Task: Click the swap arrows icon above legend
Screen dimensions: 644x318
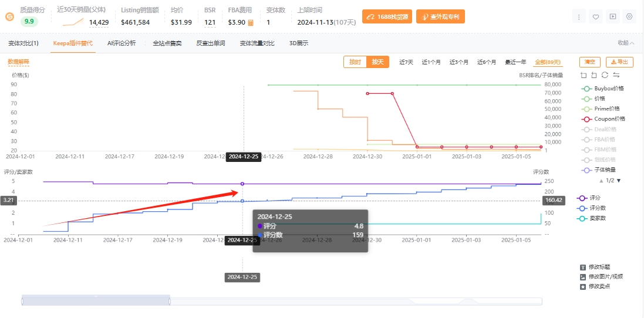Action: click(616, 75)
